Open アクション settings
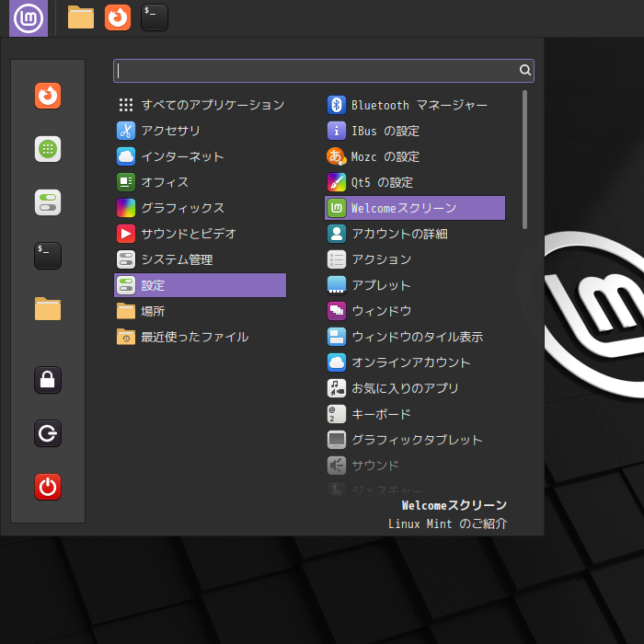Screen dimensions: 644x644 click(x=415, y=259)
